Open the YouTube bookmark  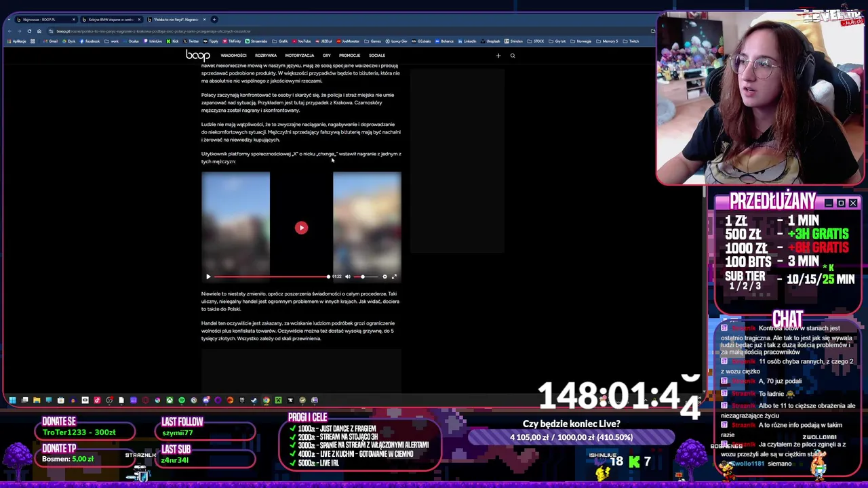pyautogui.click(x=302, y=41)
